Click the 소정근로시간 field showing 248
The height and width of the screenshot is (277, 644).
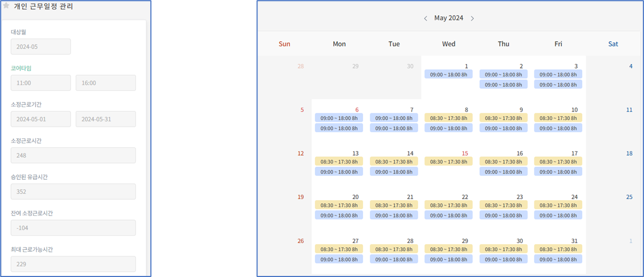tap(73, 155)
